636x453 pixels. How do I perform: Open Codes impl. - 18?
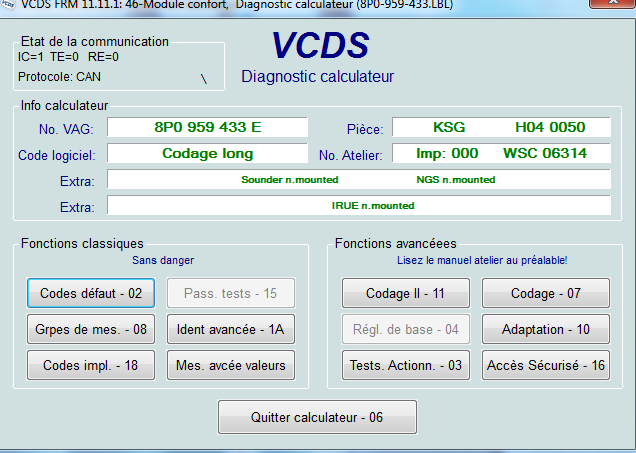[x=91, y=365]
